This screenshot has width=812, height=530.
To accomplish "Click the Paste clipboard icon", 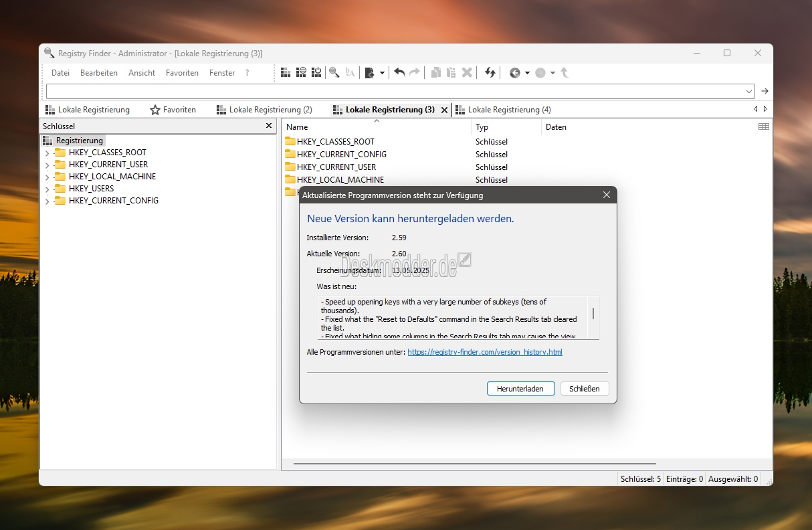I will [x=451, y=73].
